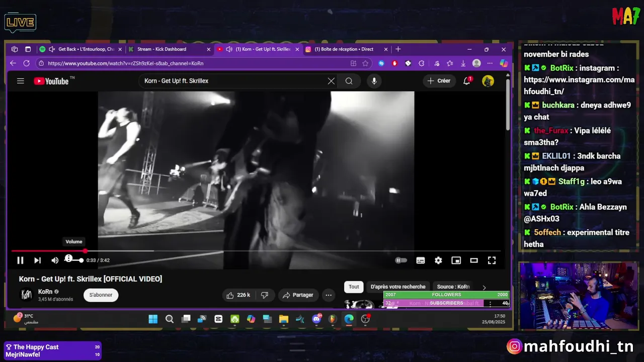Open Task View on the taskbar

(186, 319)
